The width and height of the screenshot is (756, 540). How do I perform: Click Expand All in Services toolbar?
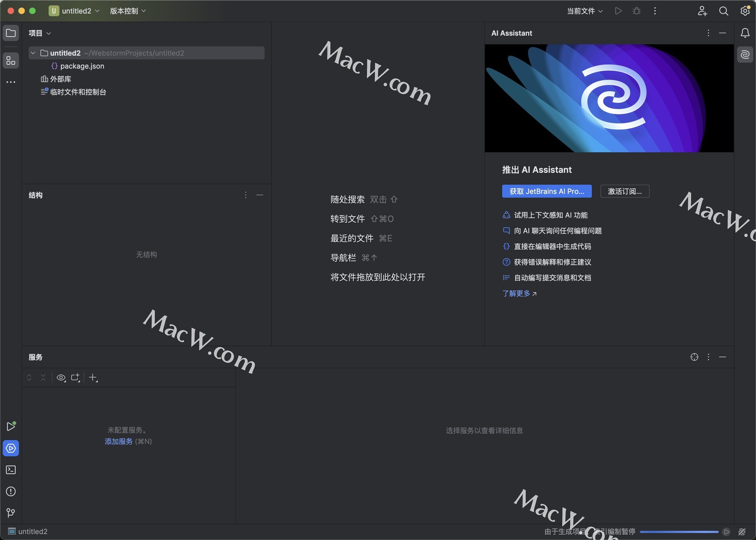pyautogui.click(x=29, y=378)
